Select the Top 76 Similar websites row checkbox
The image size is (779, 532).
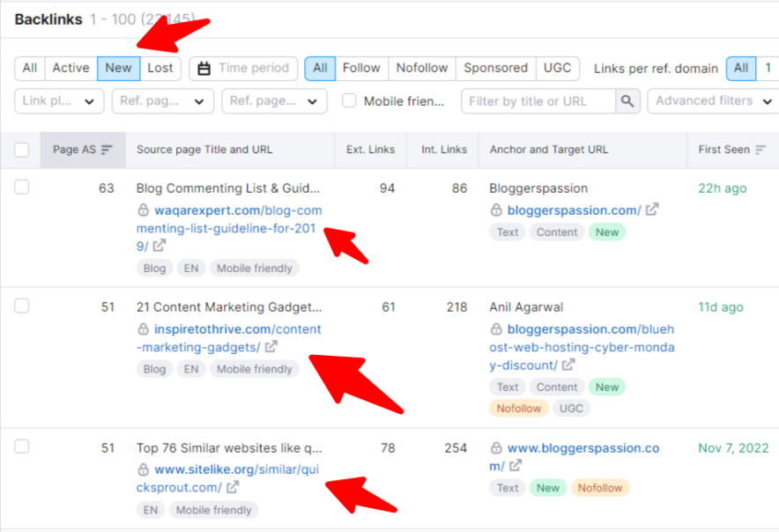click(x=22, y=447)
